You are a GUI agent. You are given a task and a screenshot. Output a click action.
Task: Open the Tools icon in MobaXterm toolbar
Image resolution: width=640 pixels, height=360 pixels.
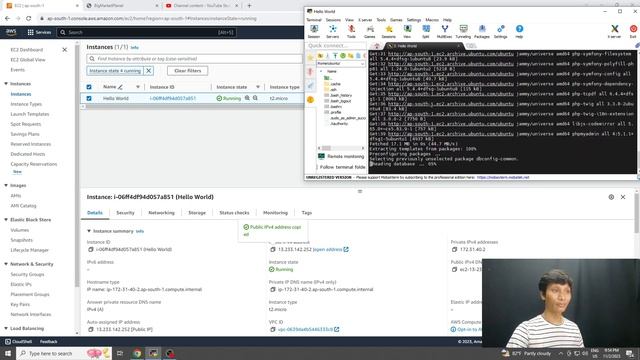(351, 31)
